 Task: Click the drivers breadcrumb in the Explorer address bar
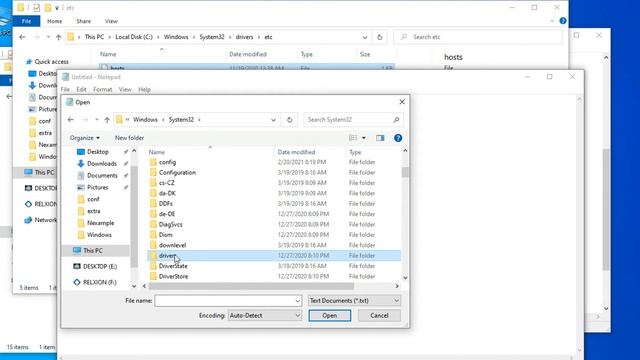244,37
